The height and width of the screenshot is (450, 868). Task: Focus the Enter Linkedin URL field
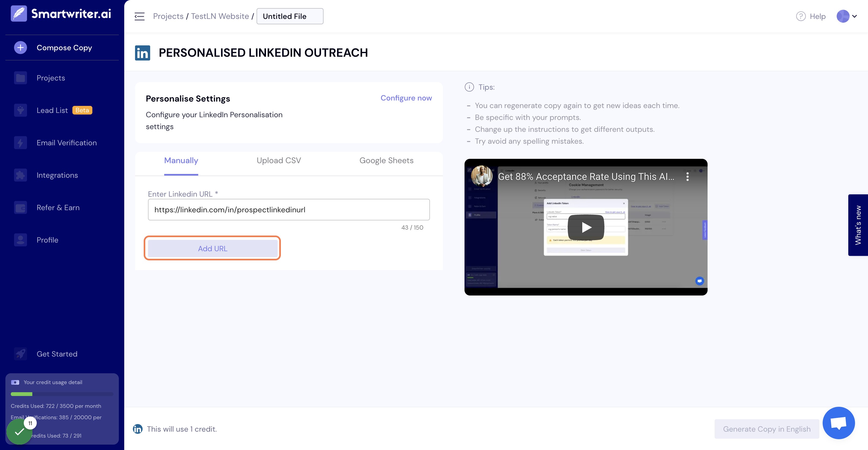pyautogui.click(x=289, y=210)
